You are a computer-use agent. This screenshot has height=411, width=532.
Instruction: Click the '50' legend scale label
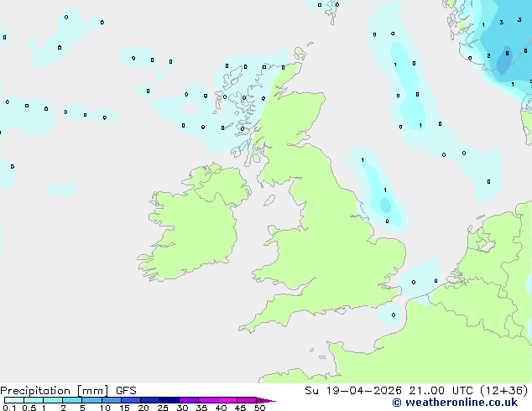click(x=259, y=408)
